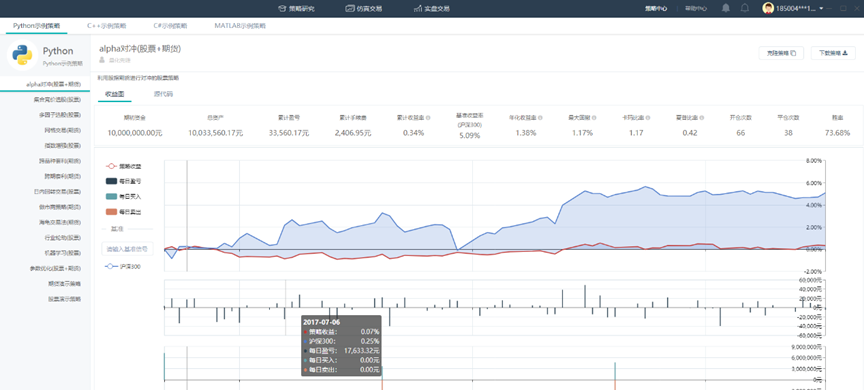Open the 策略研究 section in top bar
This screenshot has width=864, height=390.
coord(296,9)
